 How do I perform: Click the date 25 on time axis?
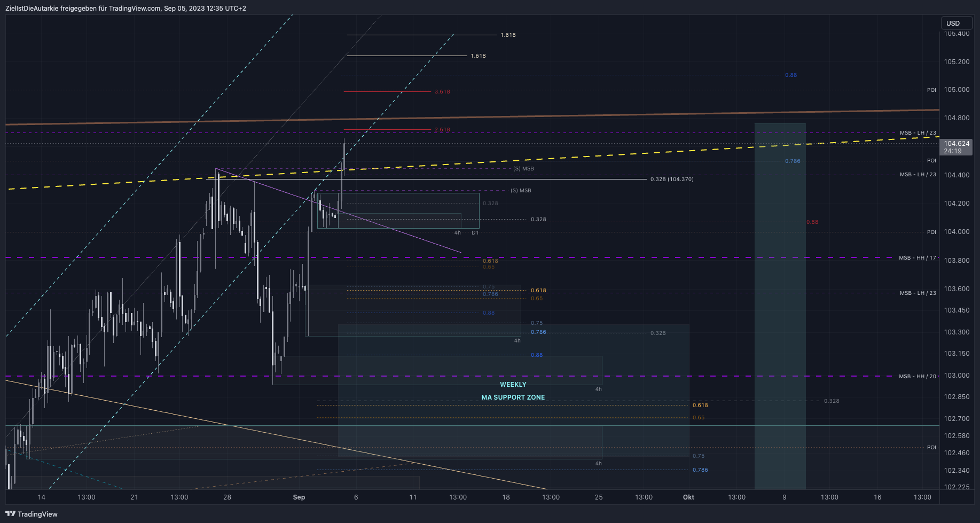[599, 497]
